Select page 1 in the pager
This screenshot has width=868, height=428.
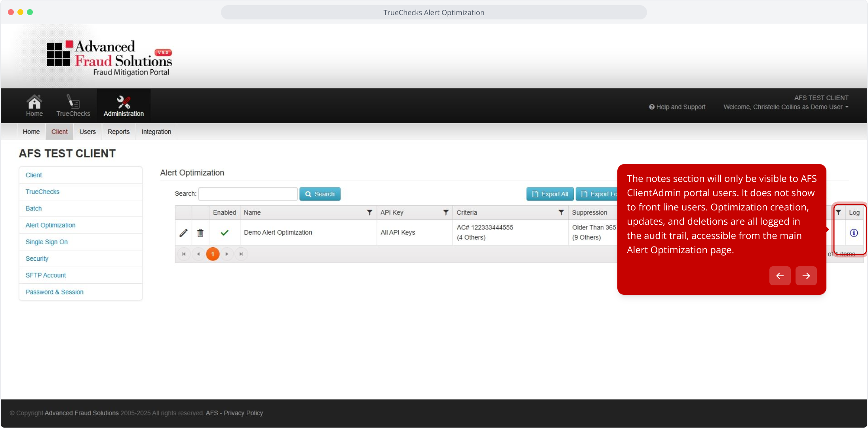pyautogui.click(x=213, y=254)
